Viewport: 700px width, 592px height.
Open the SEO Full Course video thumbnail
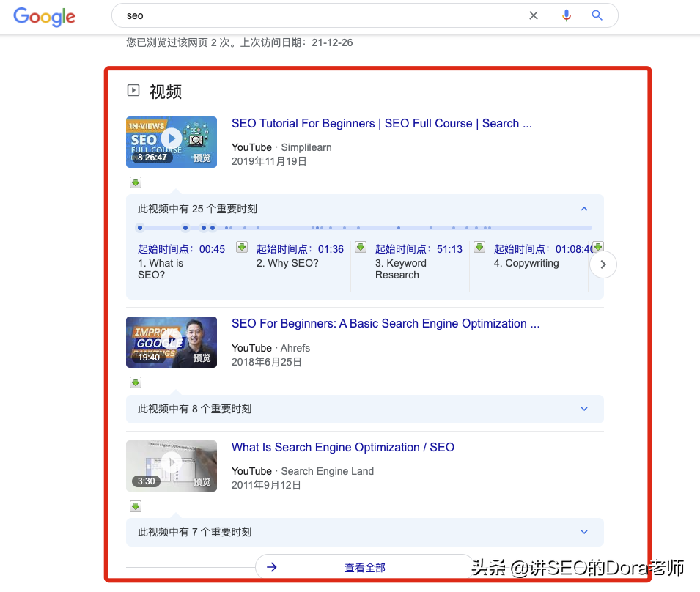coord(172,142)
